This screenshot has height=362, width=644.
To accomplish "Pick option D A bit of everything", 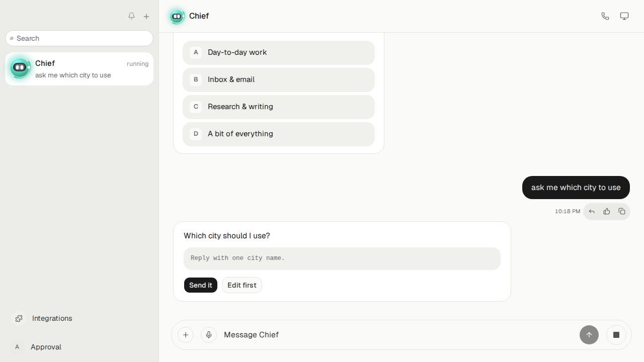I will [x=279, y=134].
